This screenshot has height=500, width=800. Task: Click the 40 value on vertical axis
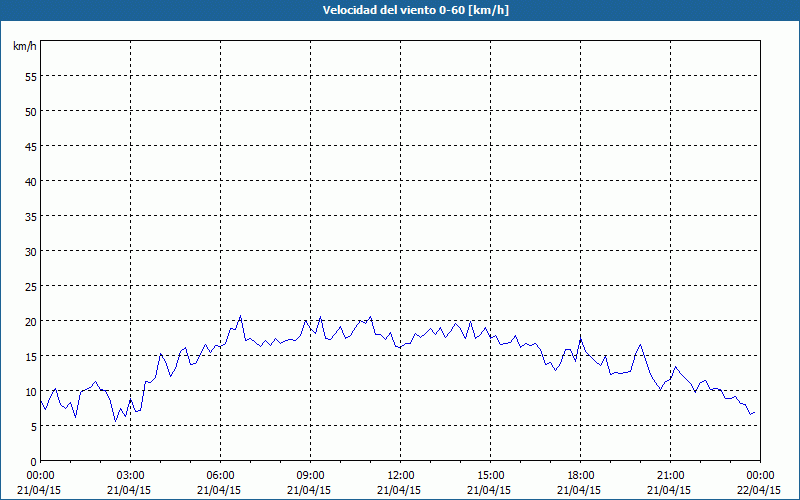pos(30,181)
